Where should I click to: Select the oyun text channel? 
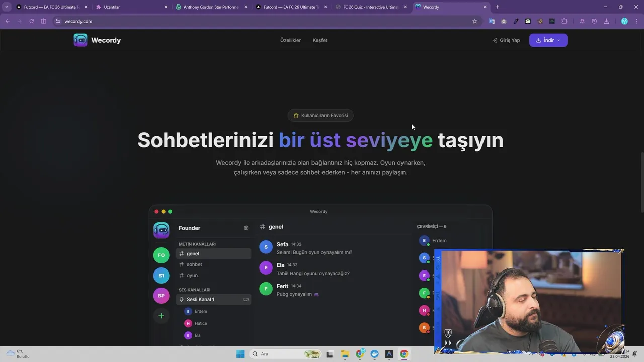(214, 275)
